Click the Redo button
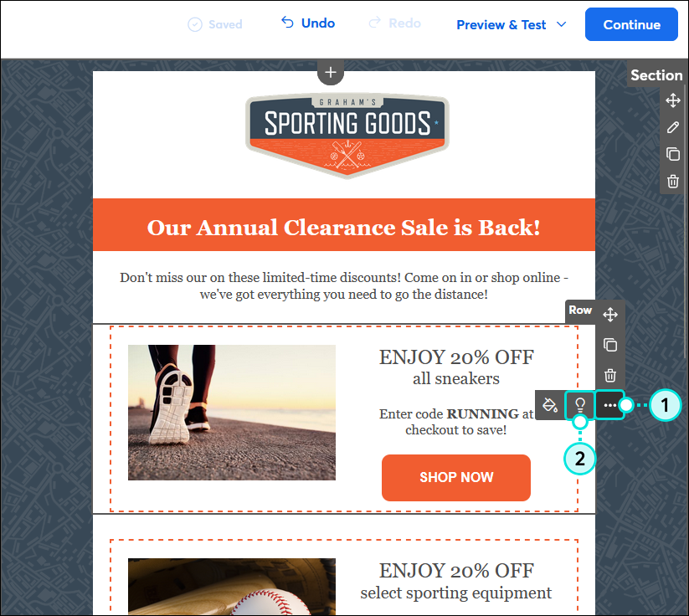The image size is (689, 616). (x=394, y=23)
